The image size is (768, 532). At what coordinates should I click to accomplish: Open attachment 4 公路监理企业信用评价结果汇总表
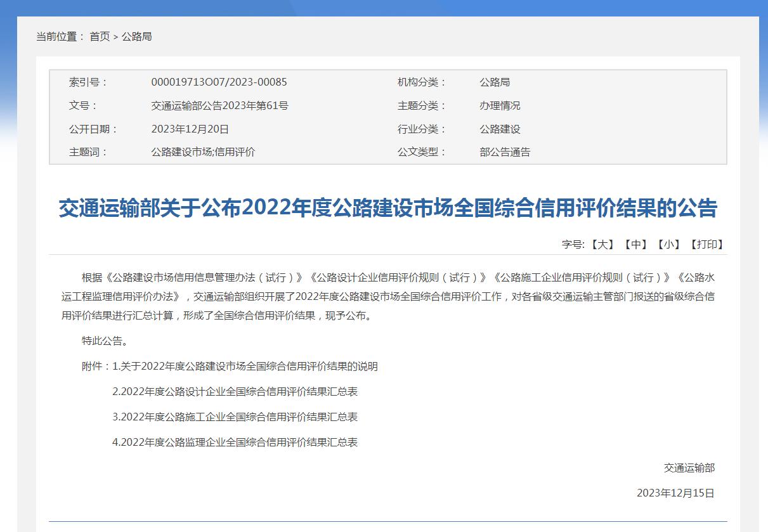tap(236, 442)
